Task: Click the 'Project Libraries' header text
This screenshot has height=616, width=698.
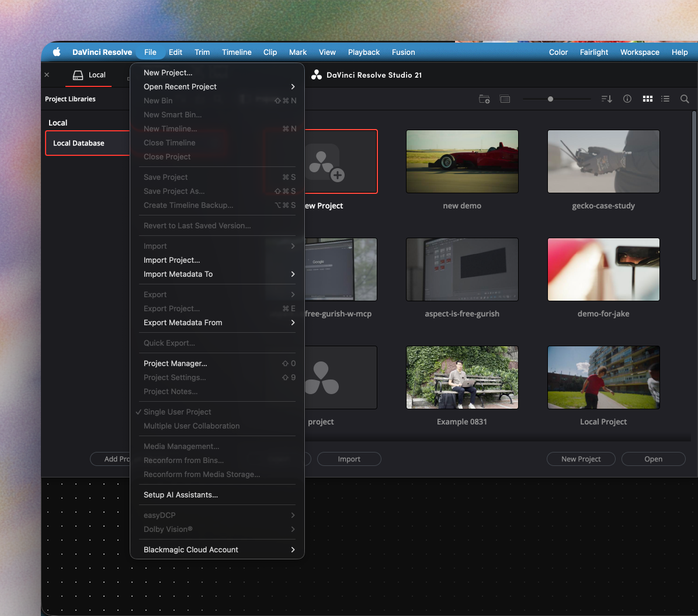Action: pos(70,99)
